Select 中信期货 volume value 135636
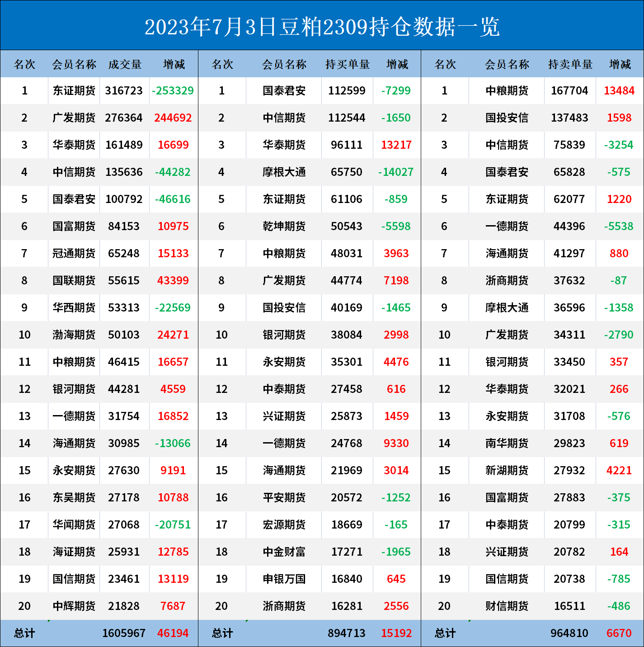The height and width of the screenshot is (647, 644). 124,172
